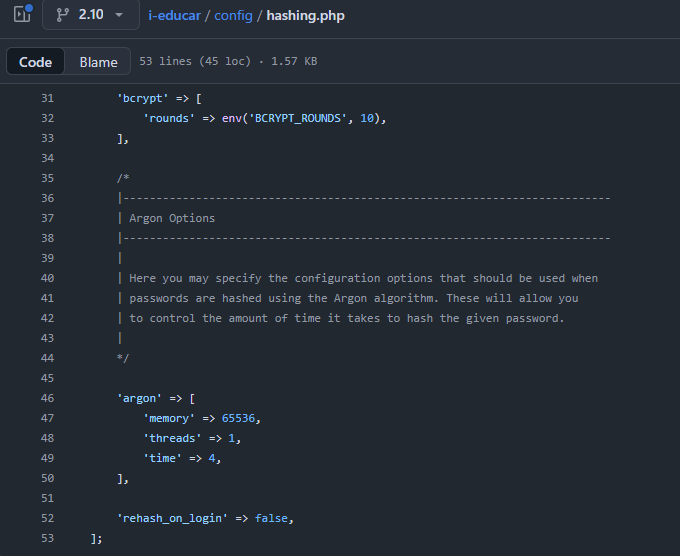
Task: Open the i-educar repository breadcrumb link
Action: pyautogui.click(x=174, y=16)
